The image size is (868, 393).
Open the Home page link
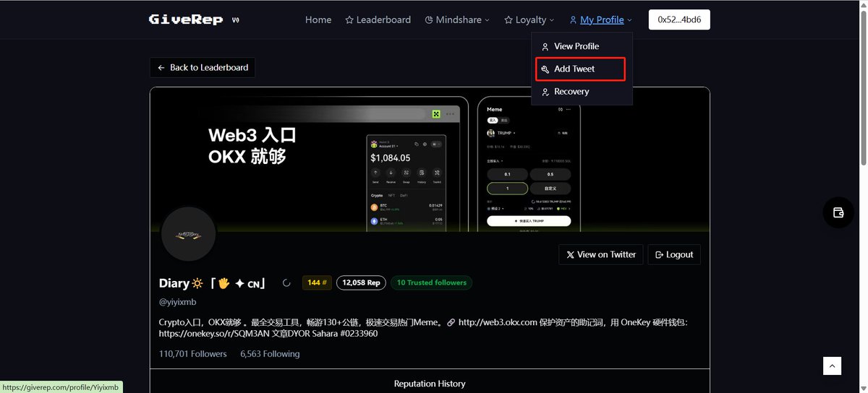(x=318, y=20)
